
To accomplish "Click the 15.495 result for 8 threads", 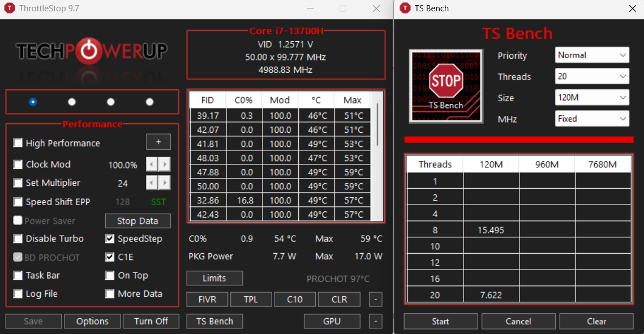I will pyautogui.click(x=491, y=230).
